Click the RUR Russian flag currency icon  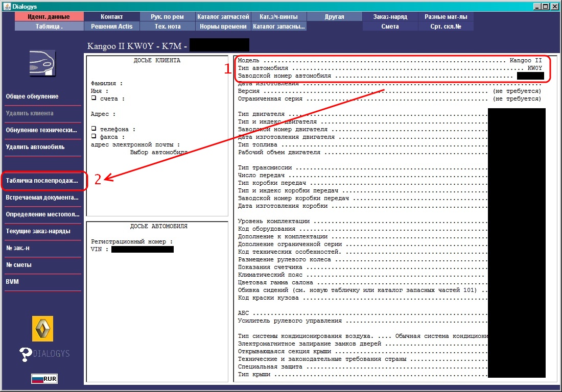(x=44, y=379)
